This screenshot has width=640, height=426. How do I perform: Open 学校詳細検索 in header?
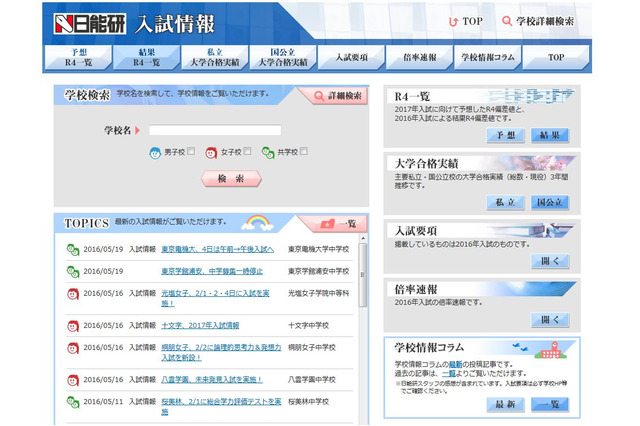tap(538, 21)
